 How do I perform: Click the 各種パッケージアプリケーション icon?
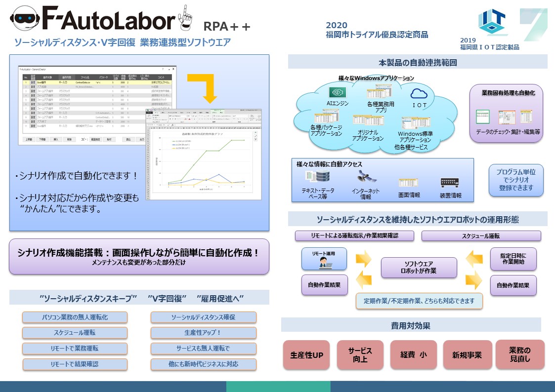(326, 116)
